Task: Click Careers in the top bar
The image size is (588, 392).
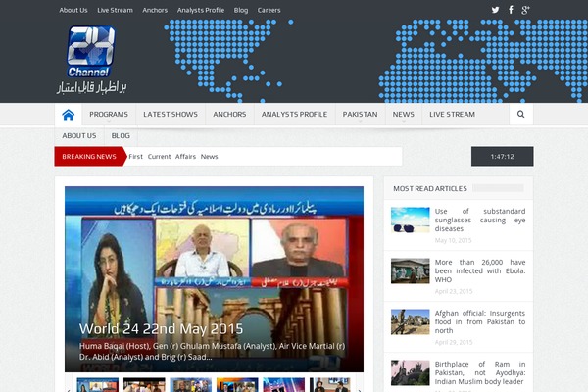Action: coord(269,10)
